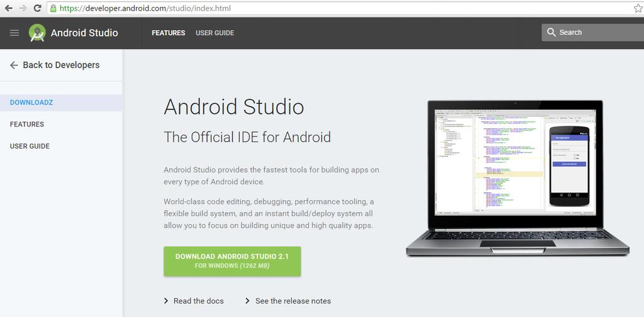
Task: Bookmark the page with the star icon
Action: pyautogui.click(x=638, y=8)
